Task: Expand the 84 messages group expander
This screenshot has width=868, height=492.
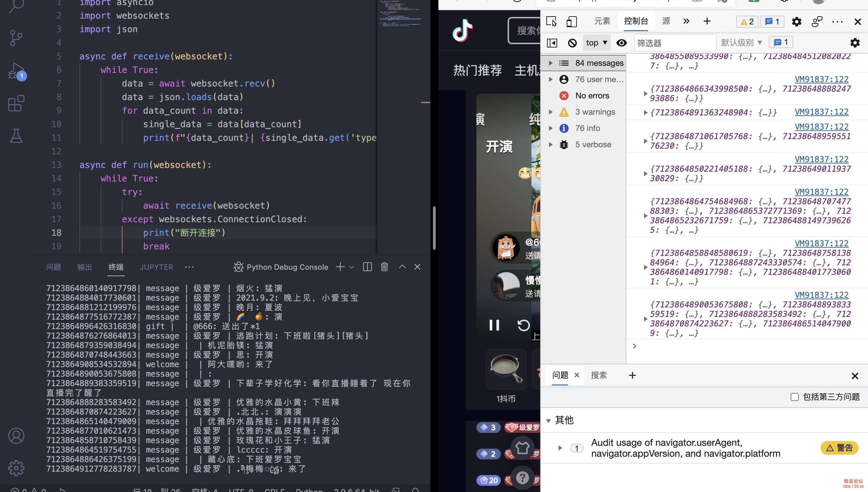Action: point(550,63)
